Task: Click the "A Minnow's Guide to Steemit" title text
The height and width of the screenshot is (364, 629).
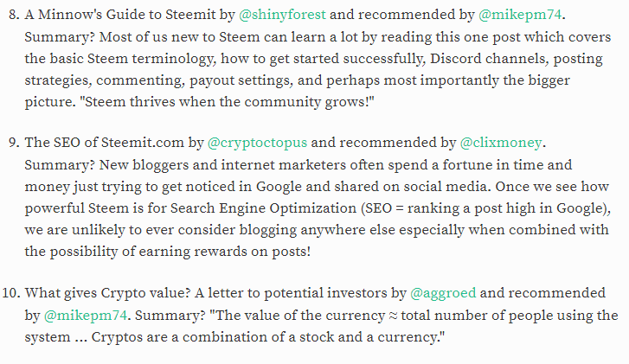Action: 120,15
